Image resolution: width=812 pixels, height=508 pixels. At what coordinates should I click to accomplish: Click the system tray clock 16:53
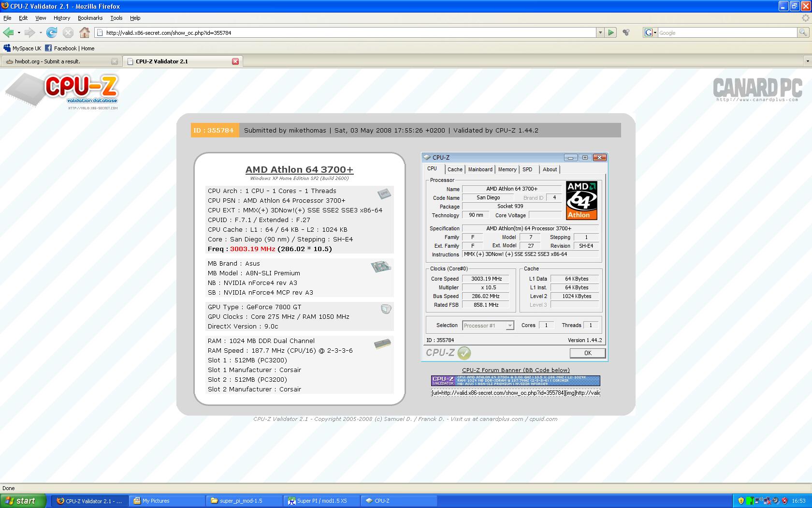(x=799, y=501)
